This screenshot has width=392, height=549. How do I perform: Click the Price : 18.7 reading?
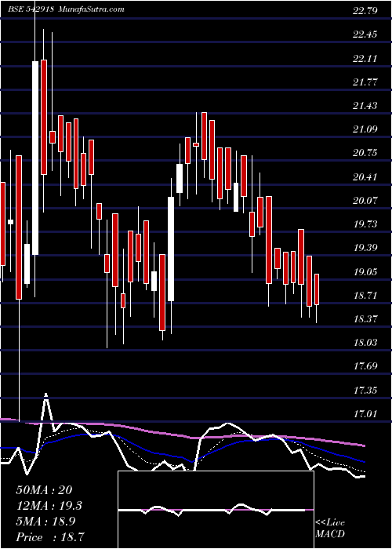(49, 537)
